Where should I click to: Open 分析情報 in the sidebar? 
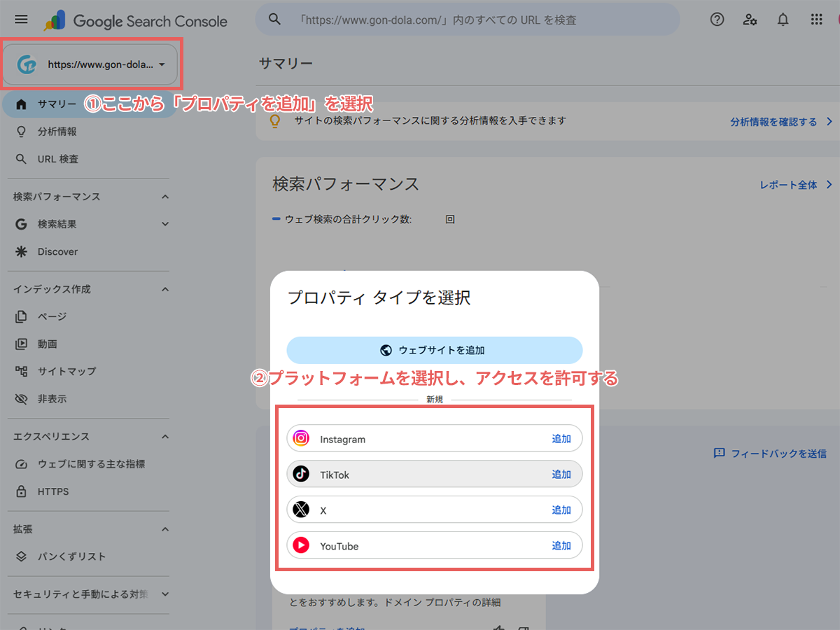pyautogui.click(x=57, y=132)
